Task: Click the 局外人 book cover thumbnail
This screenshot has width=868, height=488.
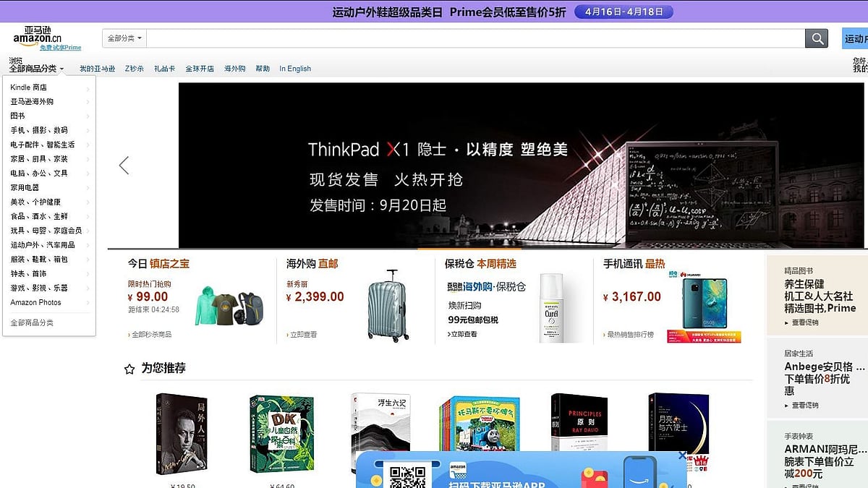Action: coord(181,434)
